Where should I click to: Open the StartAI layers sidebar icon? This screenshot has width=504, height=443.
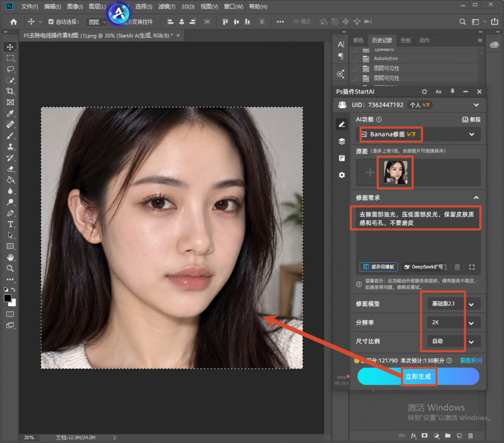pos(342,141)
